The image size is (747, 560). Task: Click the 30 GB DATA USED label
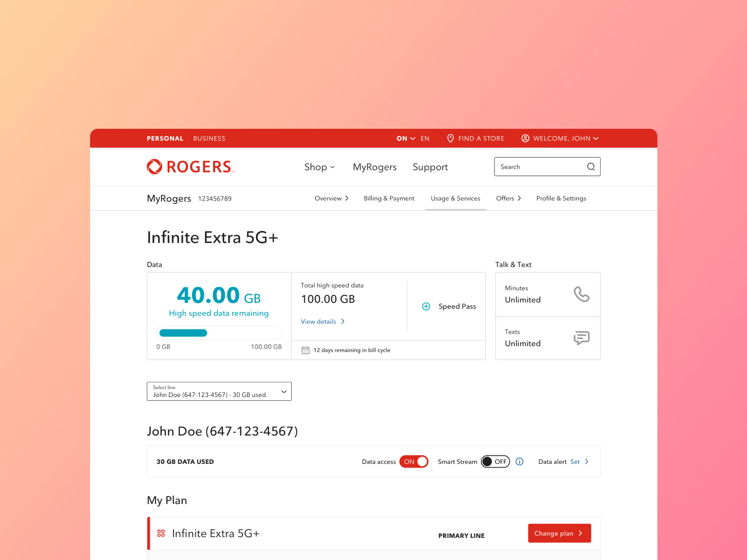coord(185,462)
